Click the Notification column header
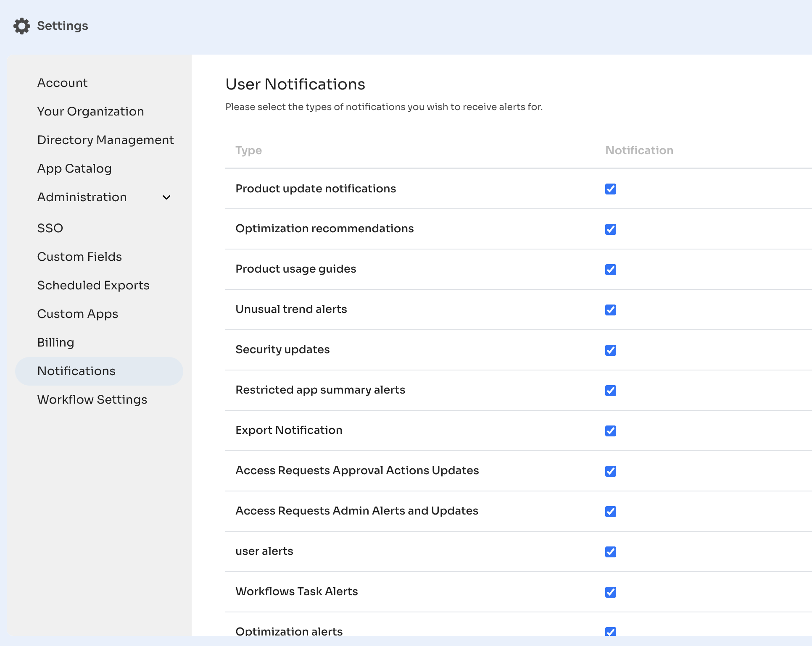Screen dimensions: 812x646 639,150
